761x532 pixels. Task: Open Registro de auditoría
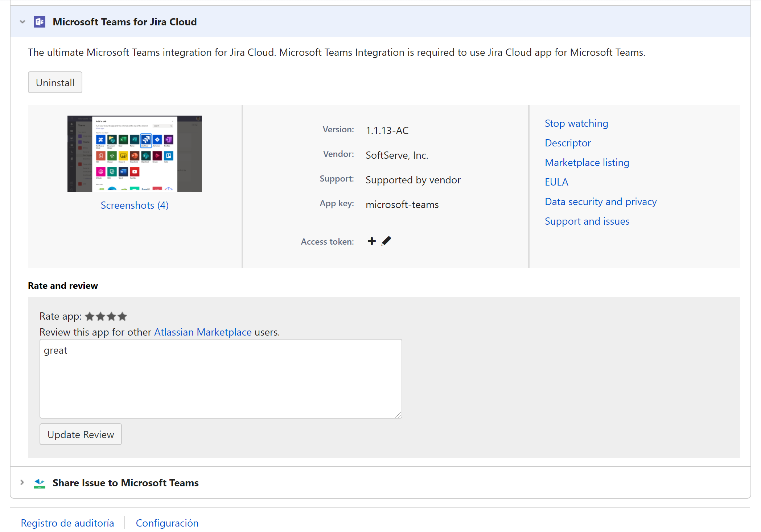[67, 523]
